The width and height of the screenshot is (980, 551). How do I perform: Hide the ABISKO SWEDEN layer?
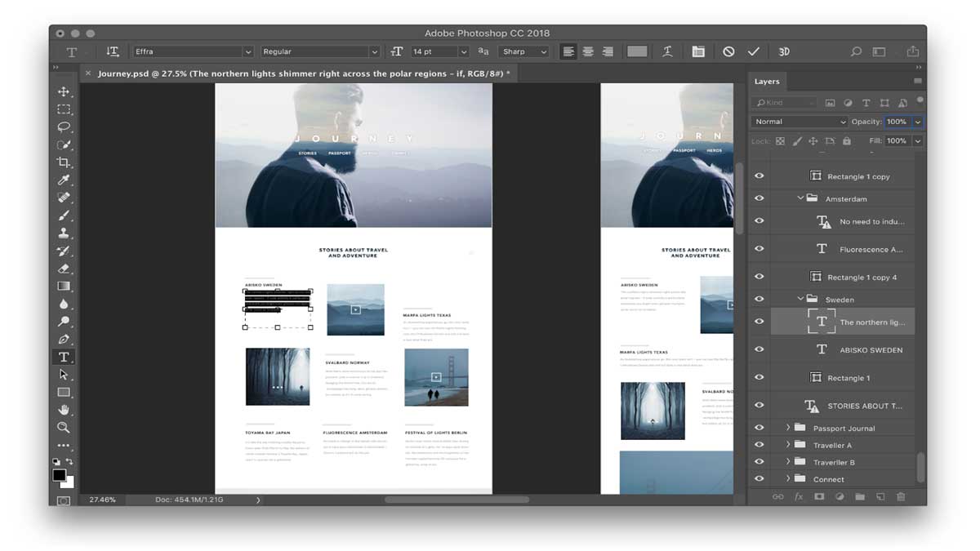click(x=759, y=349)
